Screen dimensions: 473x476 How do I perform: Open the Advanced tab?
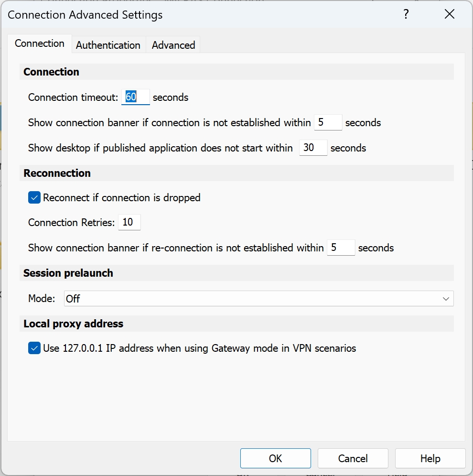[x=173, y=45]
